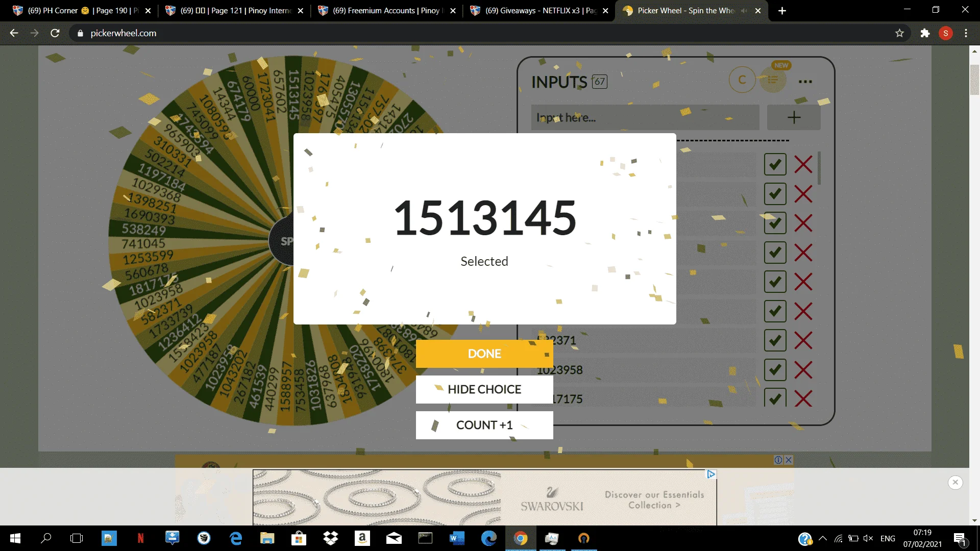Toggle the checkbox on the sixth input row
Screen dimensions: 980x551
click(775, 311)
